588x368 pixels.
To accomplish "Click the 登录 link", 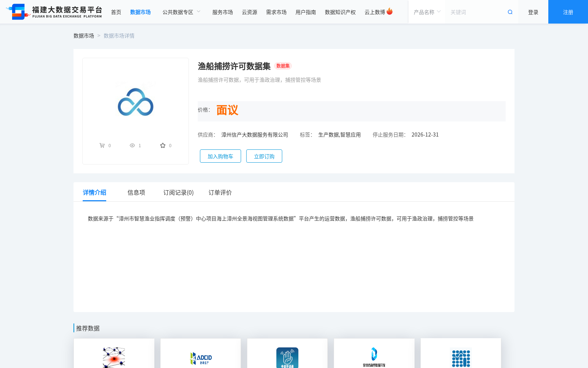I will (533, 12).
